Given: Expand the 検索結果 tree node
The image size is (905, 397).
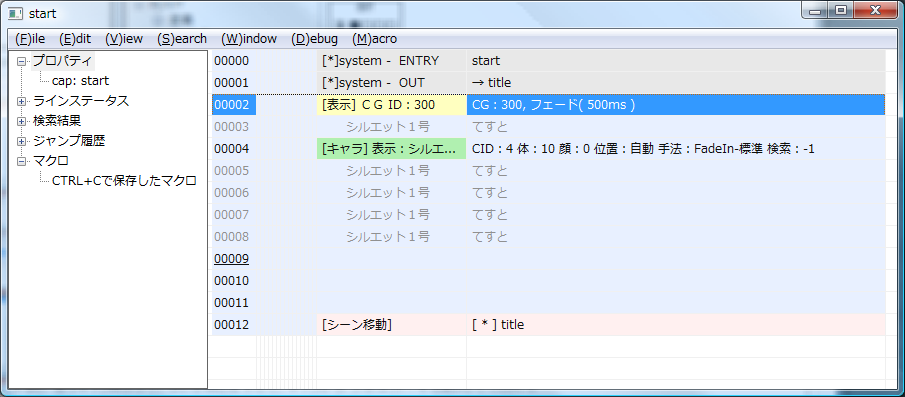Looking at the screenshot, I should click(x=22, y=121).
